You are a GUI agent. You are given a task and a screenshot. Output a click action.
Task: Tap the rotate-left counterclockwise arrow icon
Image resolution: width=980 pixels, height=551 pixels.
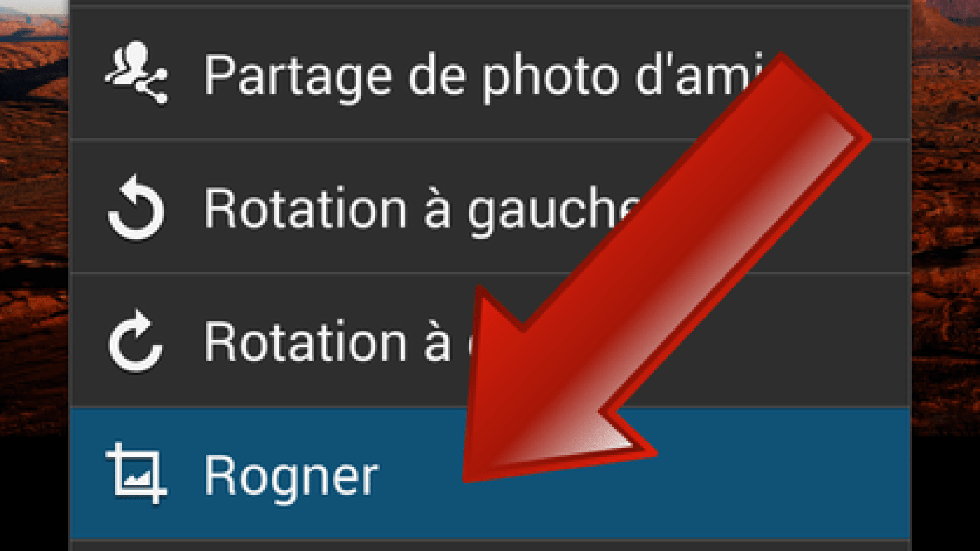click(136, 208)
